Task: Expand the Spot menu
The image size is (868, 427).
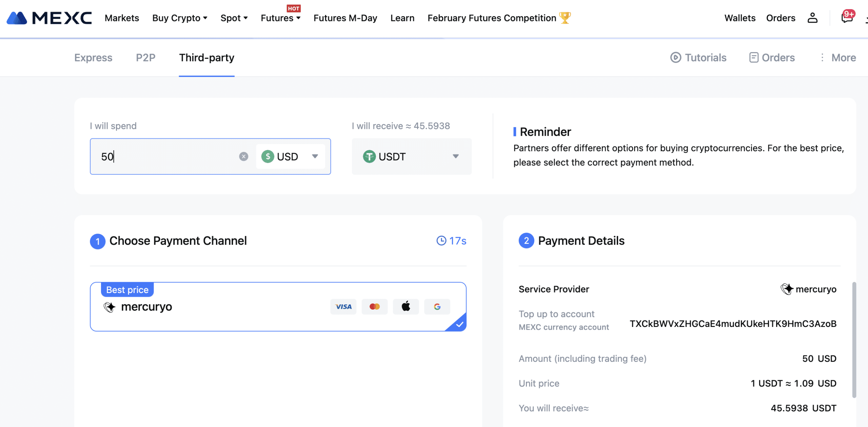Action: click(x=234, y=18)
